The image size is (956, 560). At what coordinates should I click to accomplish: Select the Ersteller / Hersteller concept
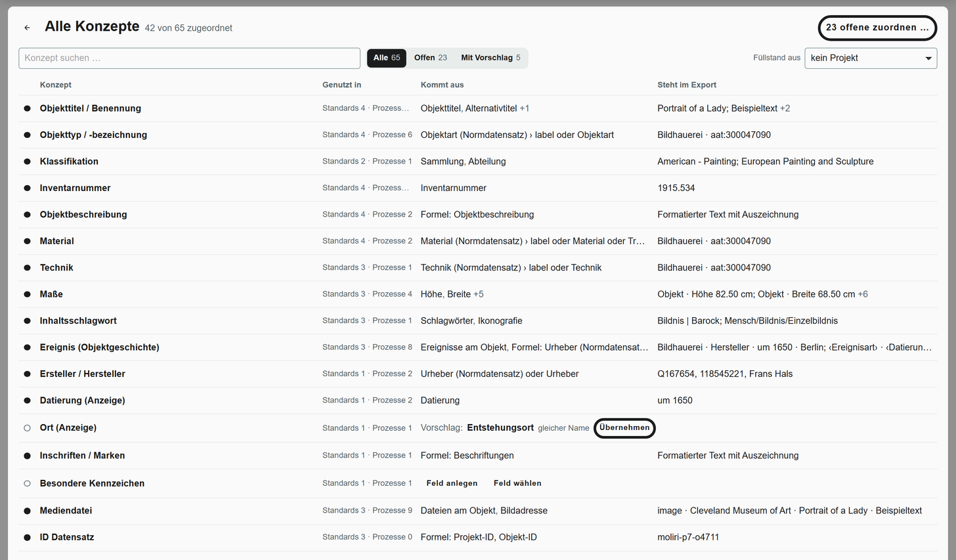[82, 374]
